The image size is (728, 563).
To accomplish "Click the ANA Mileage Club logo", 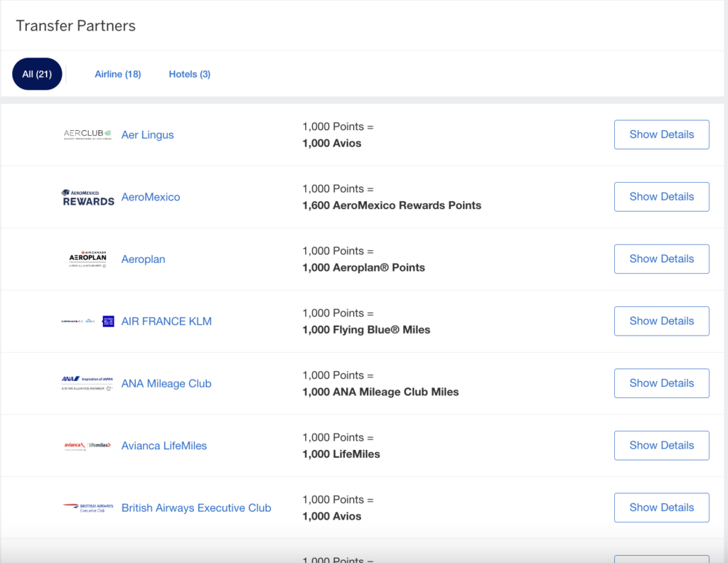I will click(x=87, y=384).
